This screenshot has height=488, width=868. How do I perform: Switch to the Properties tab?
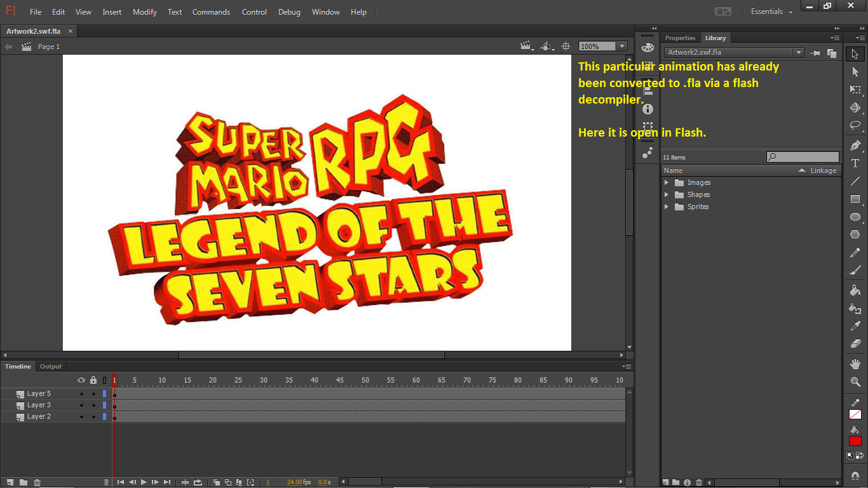point(681,38)
